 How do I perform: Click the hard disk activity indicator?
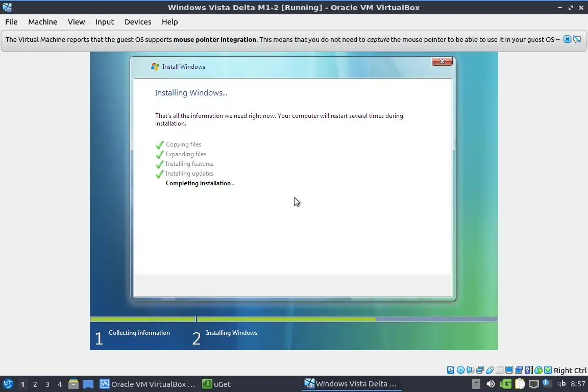450,370
